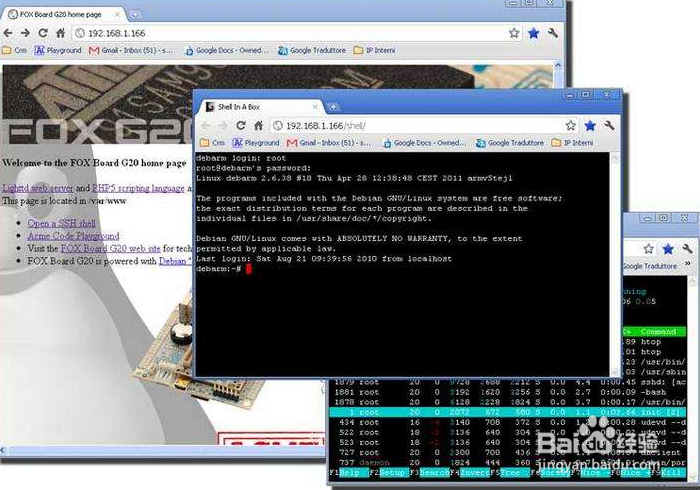Click Back arrow in Shell In A Box window
Screen dimensions: 700x490
(x=205, y=126)
